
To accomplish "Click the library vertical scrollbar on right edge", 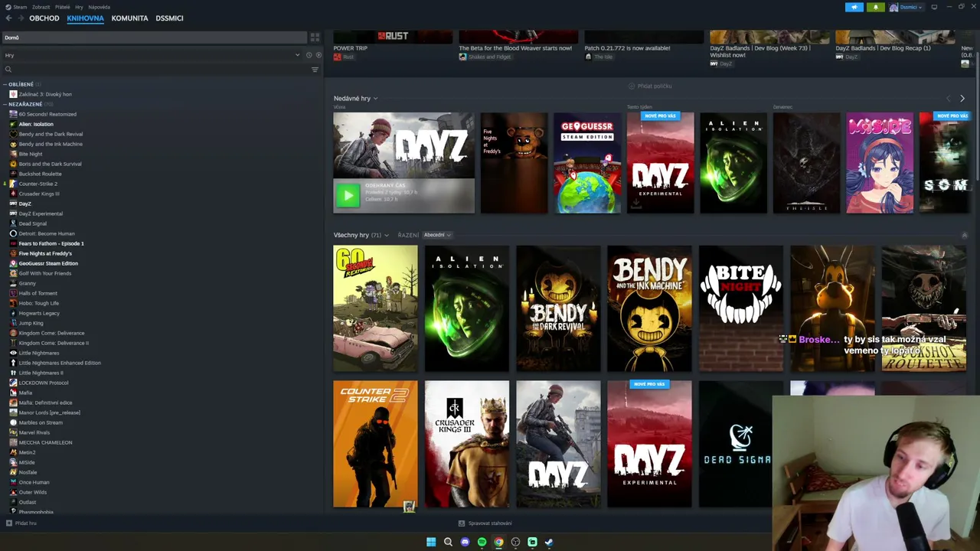I will (x=977, y=115).
